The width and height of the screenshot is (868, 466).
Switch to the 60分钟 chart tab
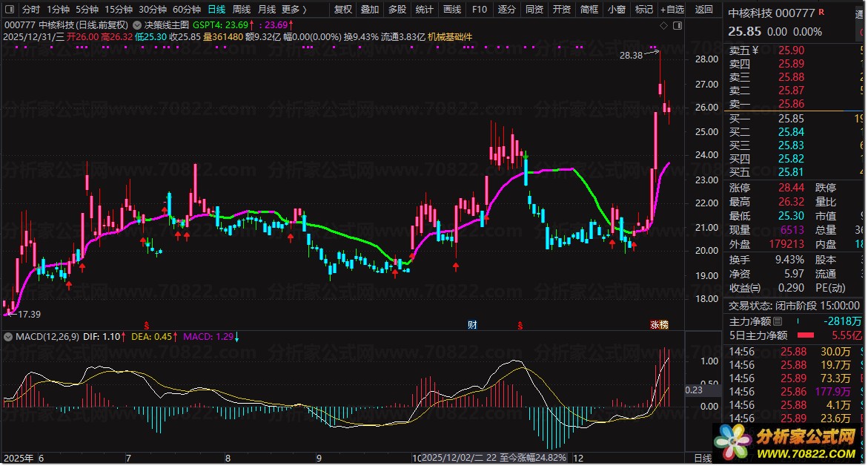point(187,10)
